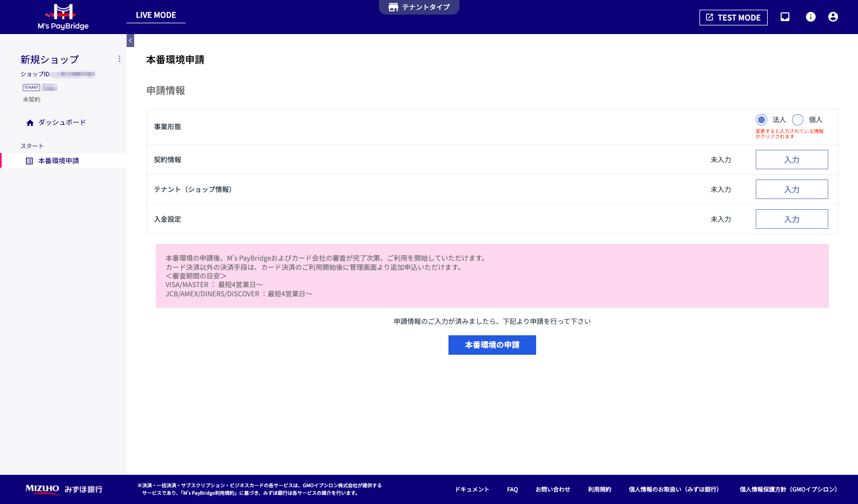Click the 本番環境申請 list icon in sidebar

(x=29, y=161)
